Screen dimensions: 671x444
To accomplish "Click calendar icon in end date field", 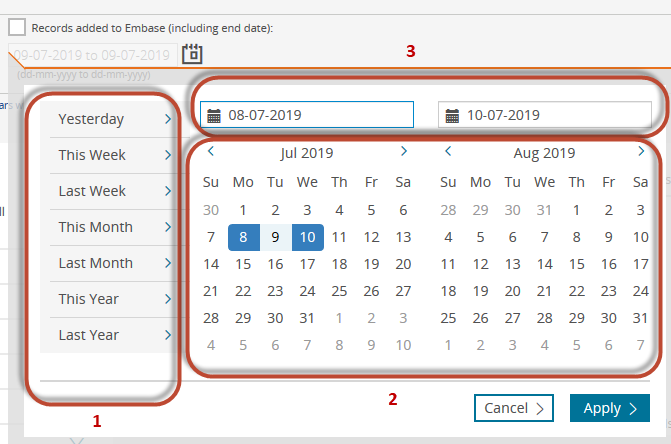I will click(452, 116).
